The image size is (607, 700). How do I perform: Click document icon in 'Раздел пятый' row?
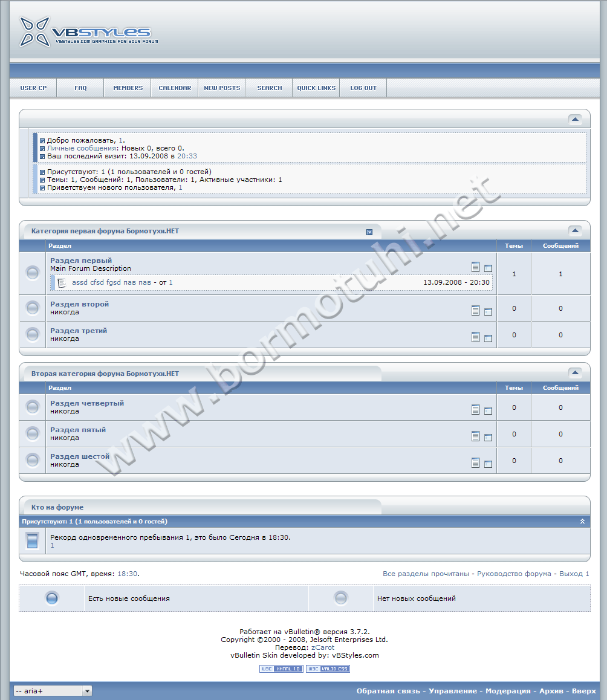click(475, 436)
